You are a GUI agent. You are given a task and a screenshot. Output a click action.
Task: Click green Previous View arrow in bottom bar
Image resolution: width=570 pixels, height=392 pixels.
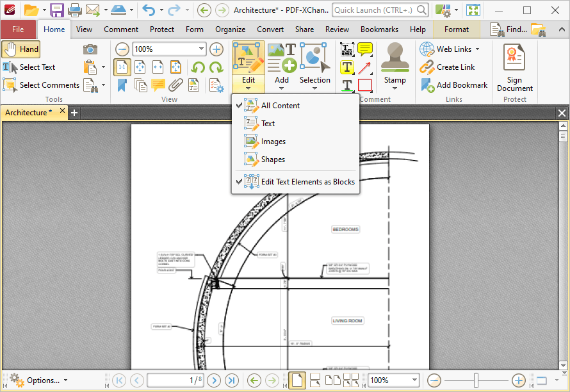(254, 380)
